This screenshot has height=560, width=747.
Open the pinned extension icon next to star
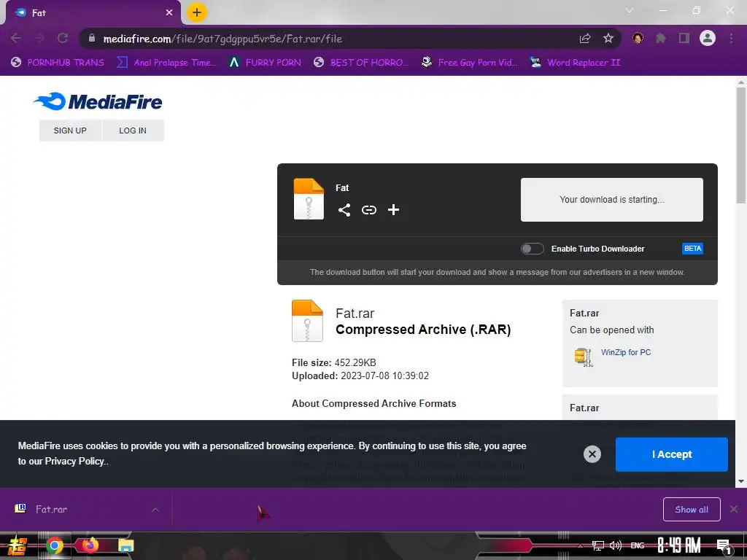(x=638, y=38)
